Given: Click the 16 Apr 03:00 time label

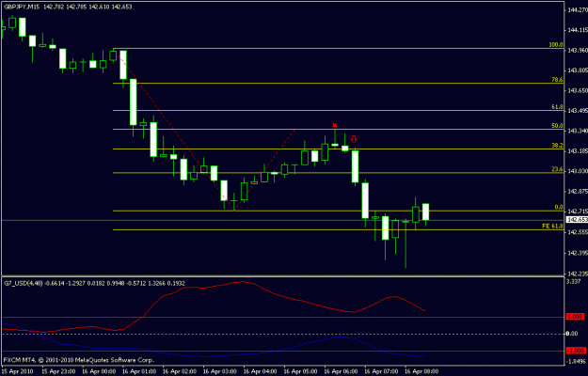Looking at the screenshot, I should pyautogui.click(x=220, y=371).
